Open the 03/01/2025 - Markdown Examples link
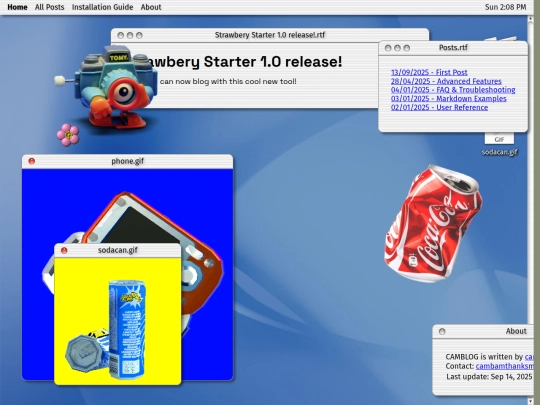Screen dimensions: 540x405 pos(448,98)
